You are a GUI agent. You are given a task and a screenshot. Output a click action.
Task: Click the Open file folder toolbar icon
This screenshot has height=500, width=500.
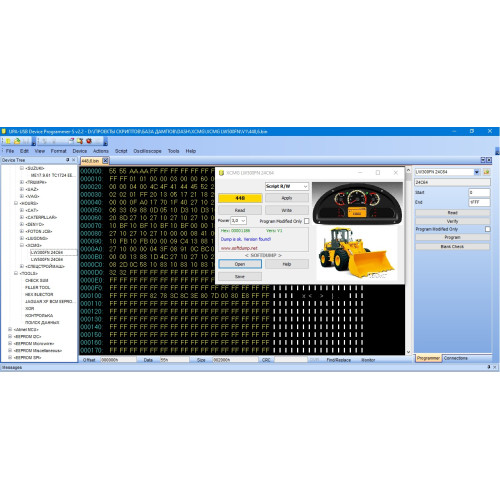17,141
